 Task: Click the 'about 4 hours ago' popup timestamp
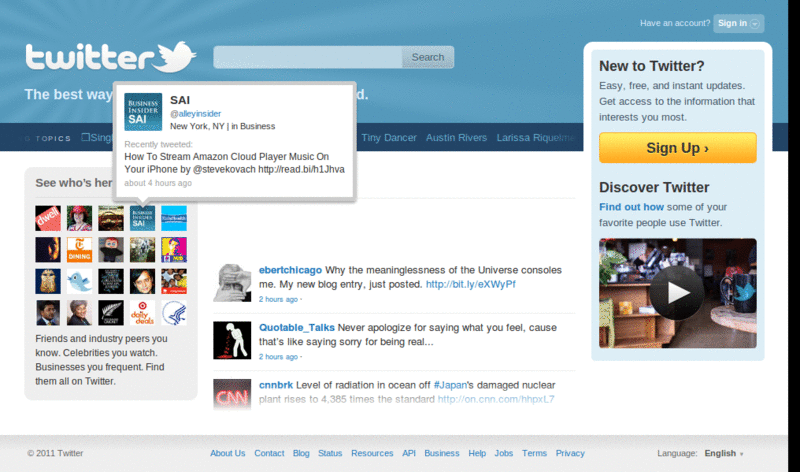[158, 183]
